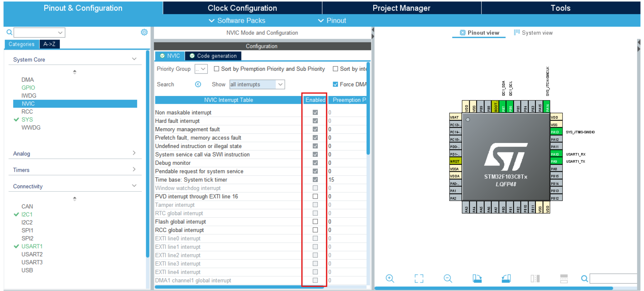Toggle Memory management fault enabled checkbox
Viewport: 644px width, 291px height.
click(315, 129)
